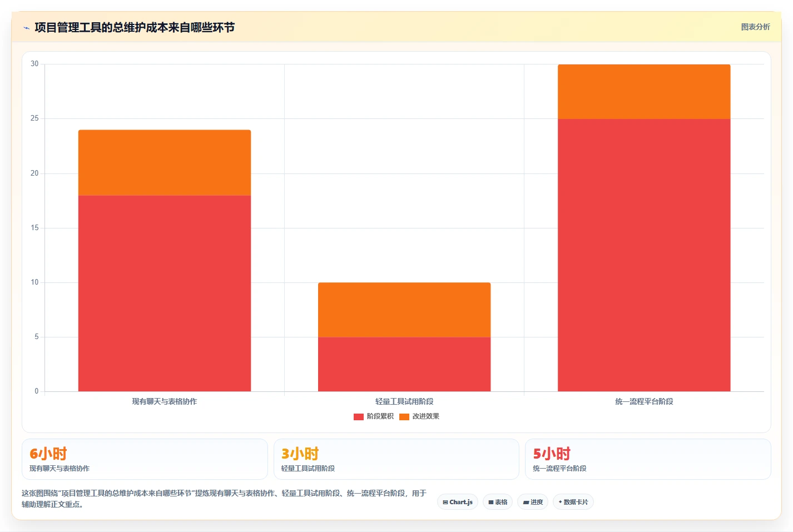
Task: Click the description paragraph starting 这张图围绕
Action: coord(224,499)
